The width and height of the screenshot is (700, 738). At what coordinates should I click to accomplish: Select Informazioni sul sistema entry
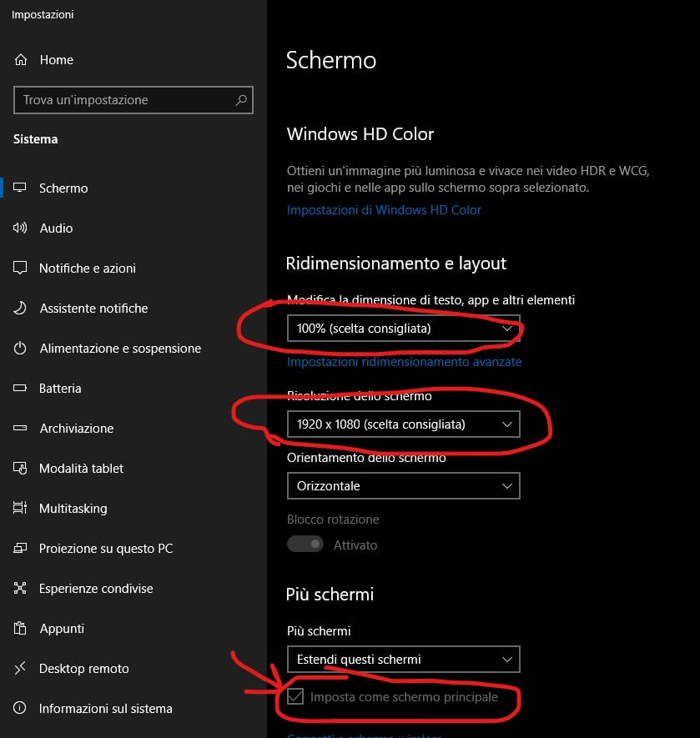coord(105,709)
